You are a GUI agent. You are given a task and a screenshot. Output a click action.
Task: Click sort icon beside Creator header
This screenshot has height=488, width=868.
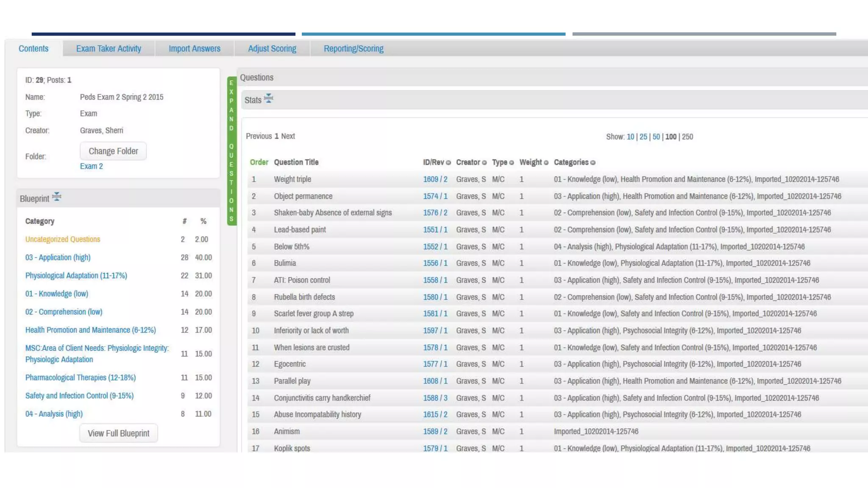[484, 163]
